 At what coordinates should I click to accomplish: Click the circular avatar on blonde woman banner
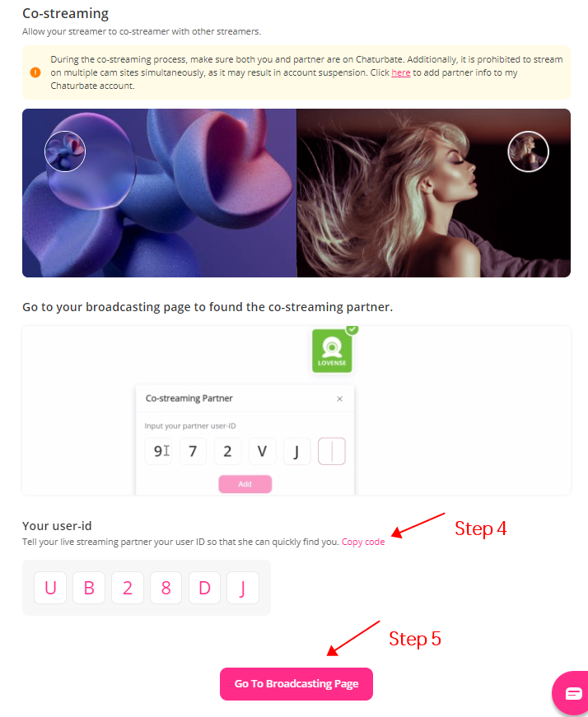(x=529, y=151)
